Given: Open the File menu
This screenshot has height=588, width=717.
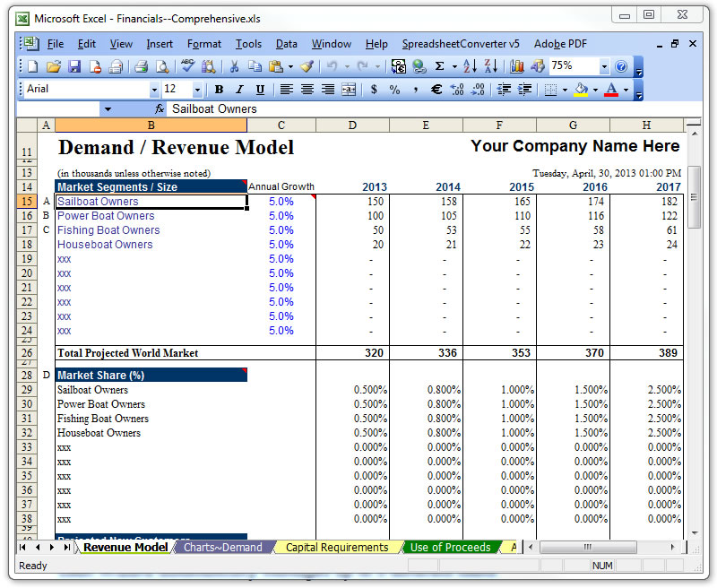Looking at the screenshot, I should (56, 44).
